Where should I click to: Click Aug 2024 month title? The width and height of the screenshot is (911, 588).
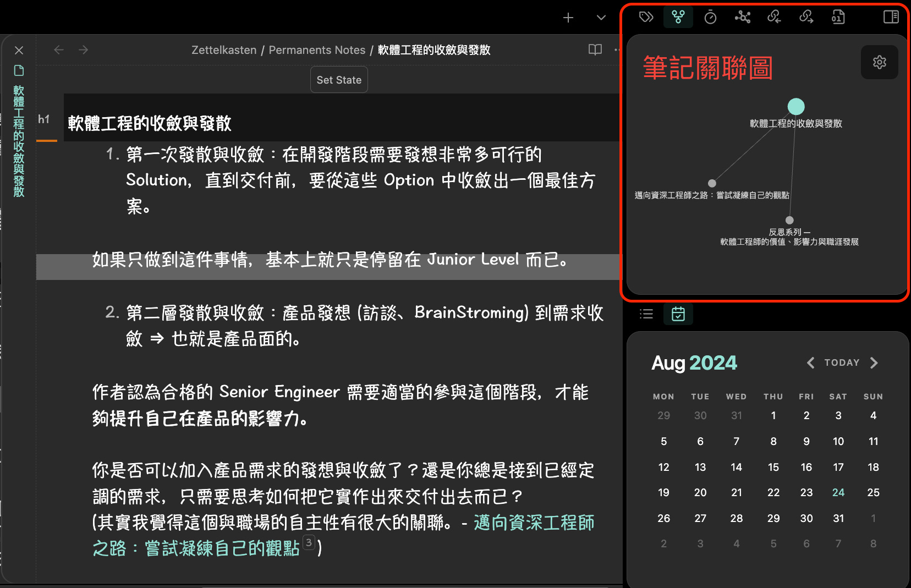tap(694, 363)
